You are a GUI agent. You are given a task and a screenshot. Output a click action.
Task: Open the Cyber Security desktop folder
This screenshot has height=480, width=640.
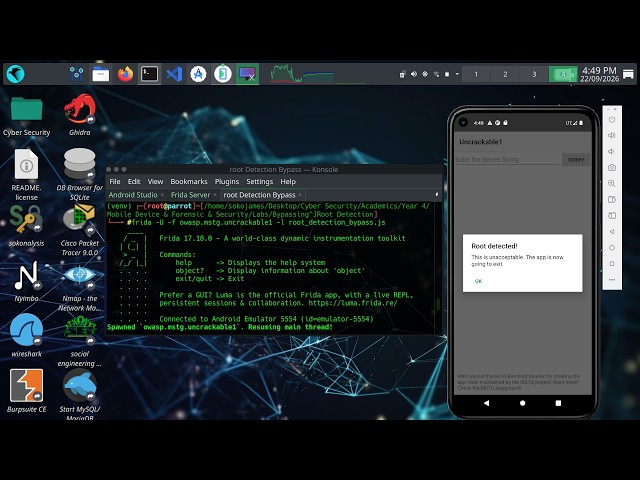27,116
